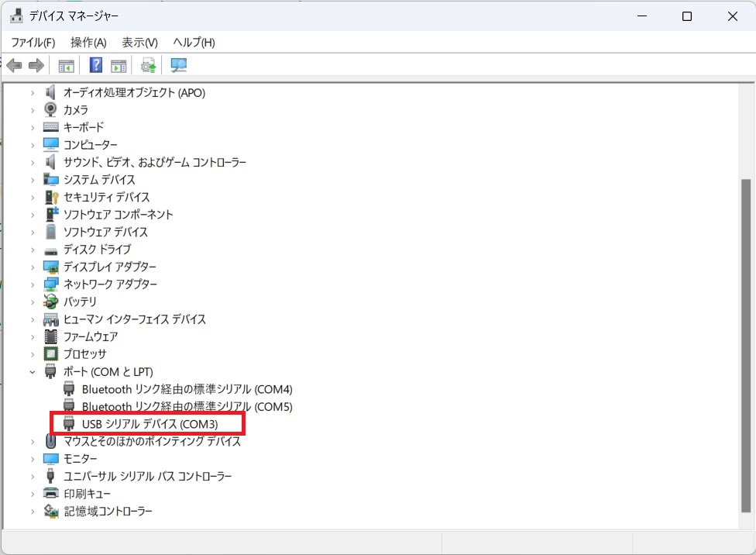Click the plug icon of USB シリアル デバイス (COM3)
Viewport: 756px width, 555px height.
(69, 423)
